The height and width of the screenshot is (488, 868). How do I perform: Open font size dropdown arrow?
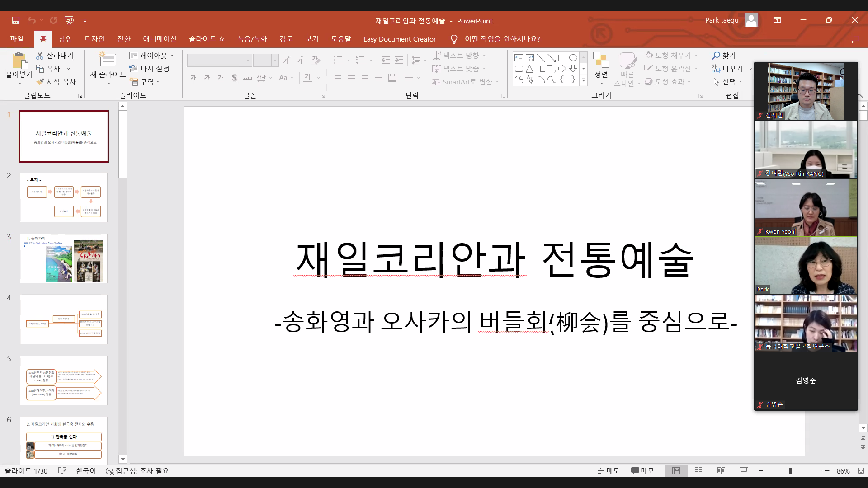(x=274, y=60)
